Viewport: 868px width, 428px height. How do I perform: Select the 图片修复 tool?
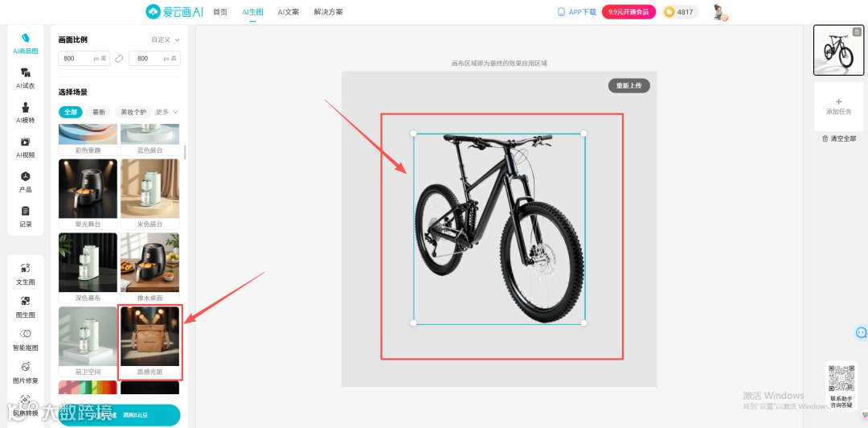pyautogui.click(x=26, y=372)
